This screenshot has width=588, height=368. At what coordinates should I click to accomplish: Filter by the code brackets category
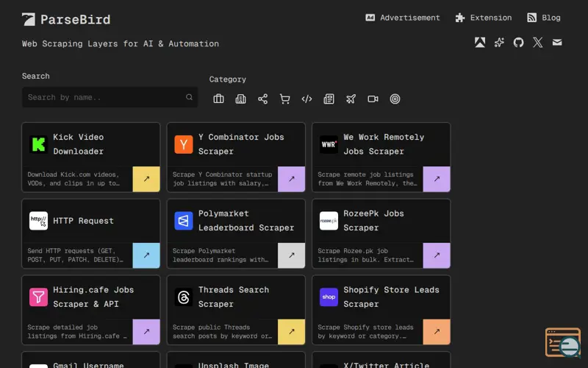[x=306, y=99]
